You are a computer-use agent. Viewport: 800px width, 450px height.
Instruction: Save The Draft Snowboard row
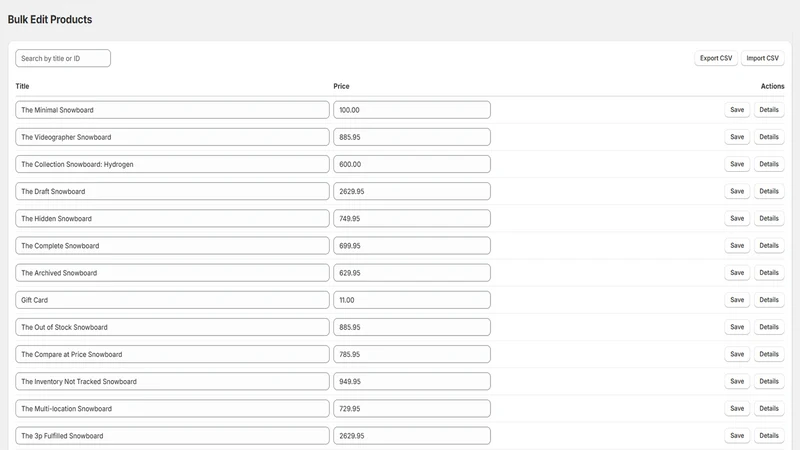[x=737, y=191]
